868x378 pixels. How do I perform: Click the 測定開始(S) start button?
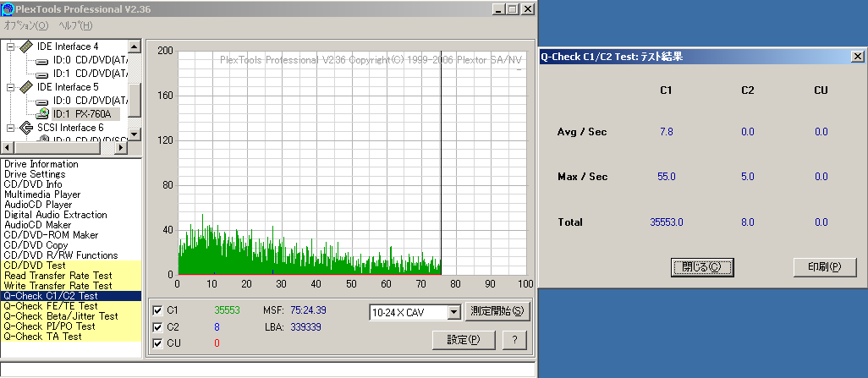tap(497, 311)
